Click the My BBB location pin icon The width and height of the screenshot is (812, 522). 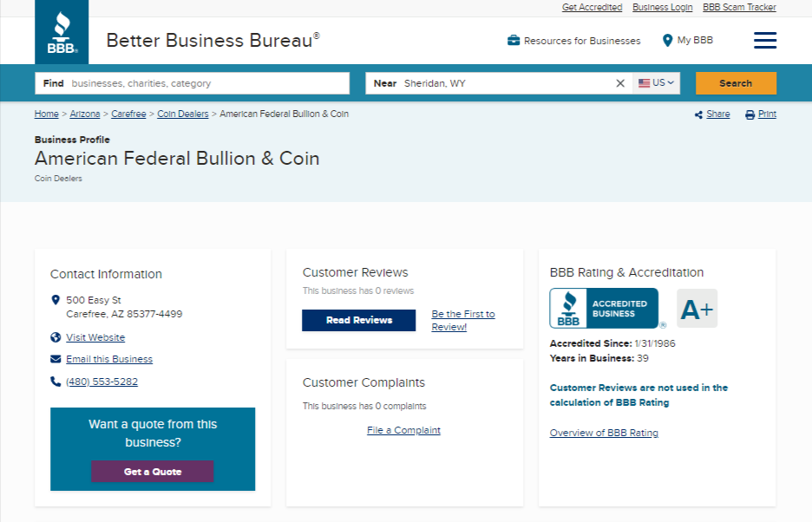(667, 41)
